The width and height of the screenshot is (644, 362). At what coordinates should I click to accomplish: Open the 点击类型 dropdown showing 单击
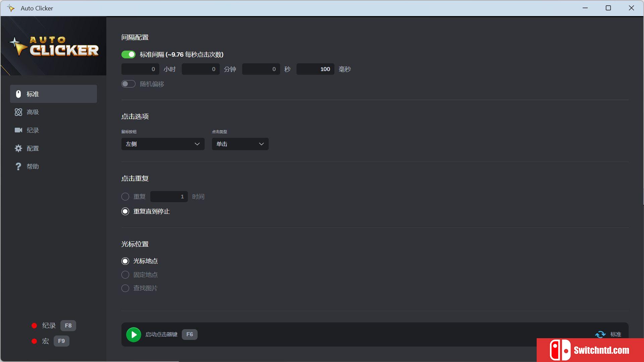(x=240, y=144)
